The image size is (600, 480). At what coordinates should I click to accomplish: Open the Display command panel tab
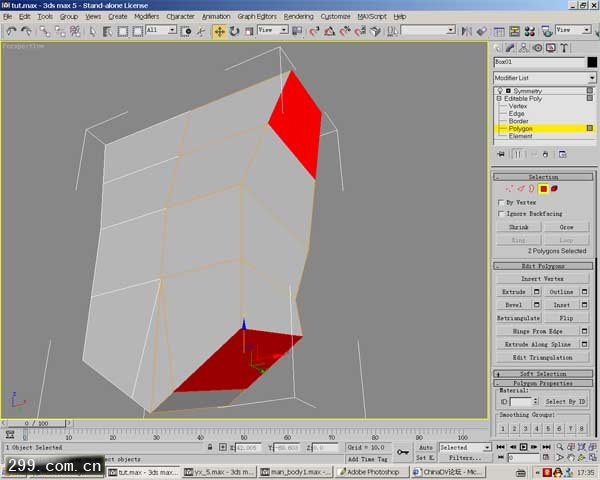pos(551,48)
